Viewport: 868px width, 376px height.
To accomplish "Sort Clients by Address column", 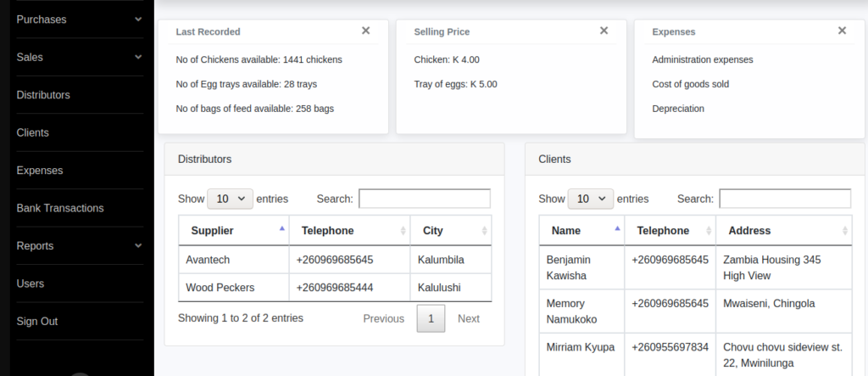I will pyautogui.click(x=784, y=231).
